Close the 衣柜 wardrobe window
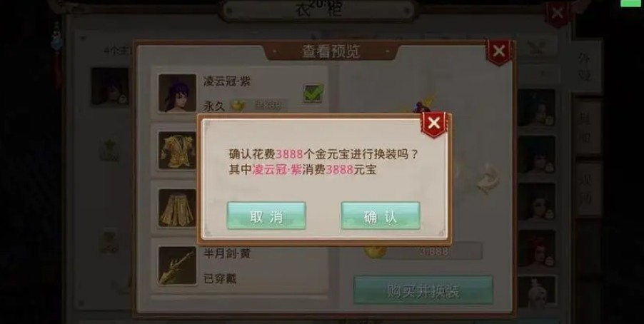This screenshot has height=324, width=644. coord(557,14)
